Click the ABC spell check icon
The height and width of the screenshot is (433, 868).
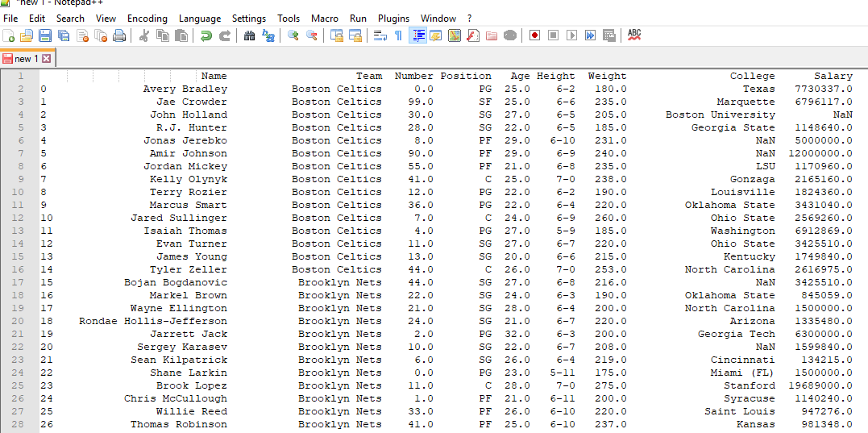634,36
